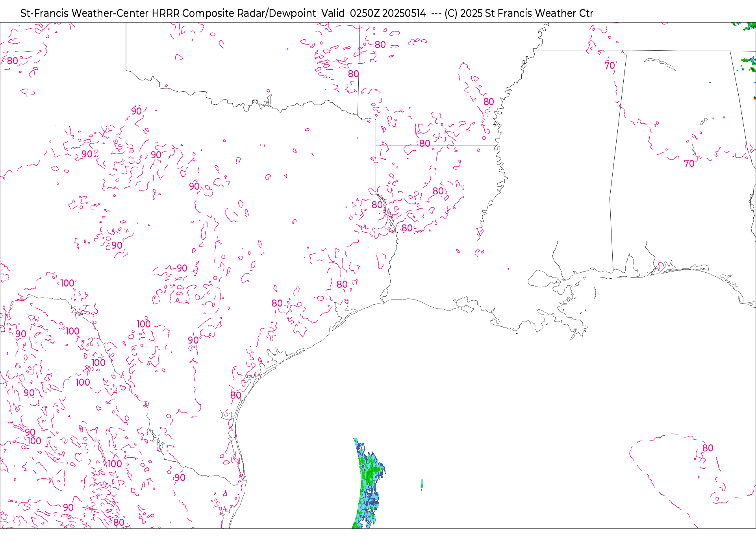Image resolution: width=756 pixels, height=551 pixels.
Task: Click the 'HRRR Composite Radar/Dewpoint' title text
Action: [234, 13]
